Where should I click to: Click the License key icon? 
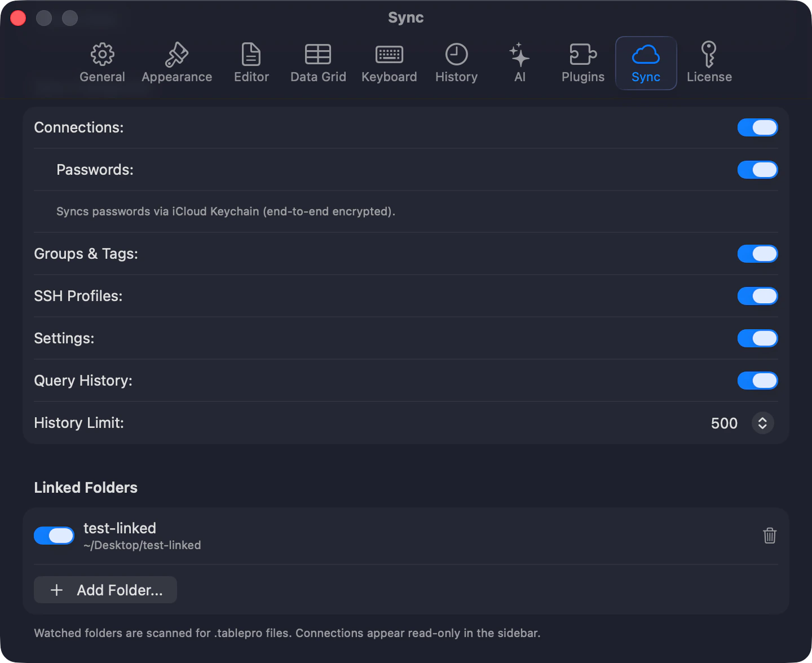point(709,54)
